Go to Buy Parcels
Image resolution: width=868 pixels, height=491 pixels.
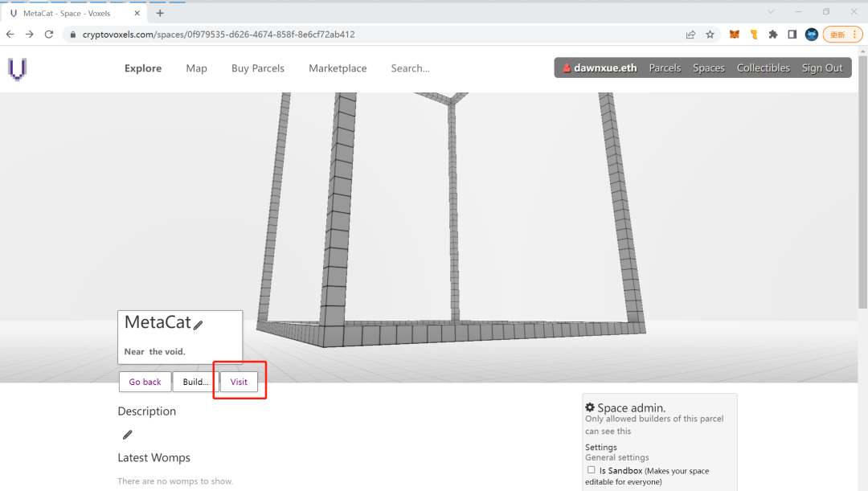click(258, 68)
